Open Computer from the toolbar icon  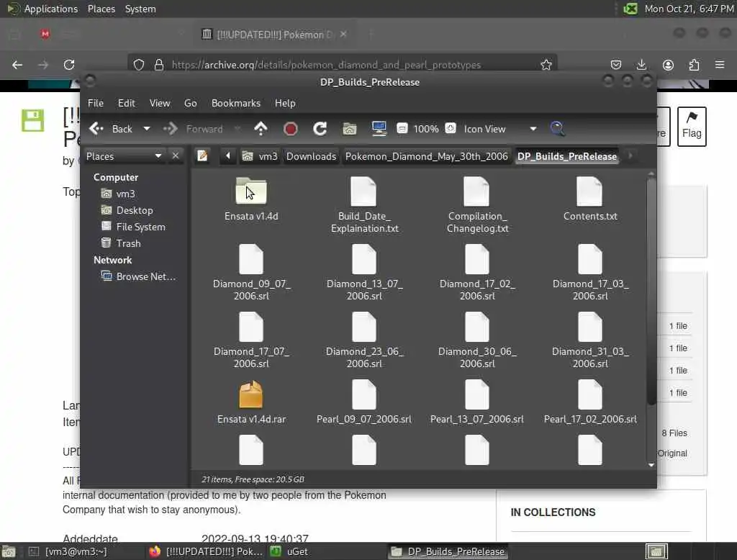379,129
